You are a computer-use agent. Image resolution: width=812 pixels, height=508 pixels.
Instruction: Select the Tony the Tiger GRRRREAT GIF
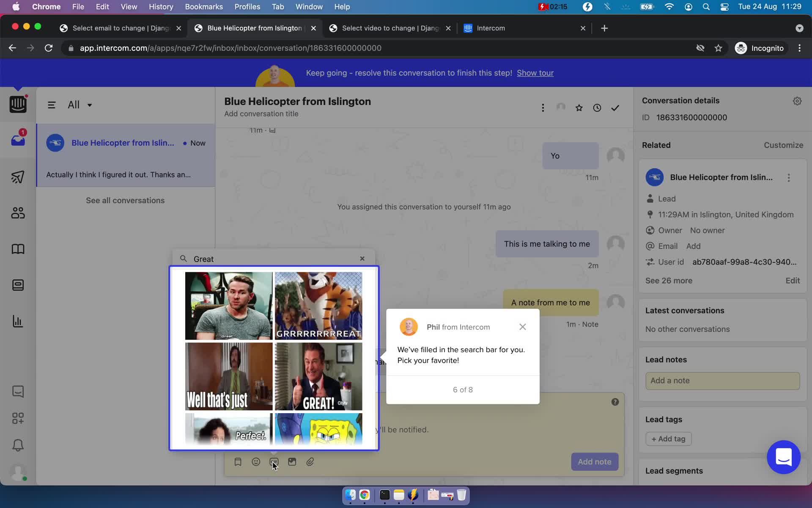pos(318,306)
